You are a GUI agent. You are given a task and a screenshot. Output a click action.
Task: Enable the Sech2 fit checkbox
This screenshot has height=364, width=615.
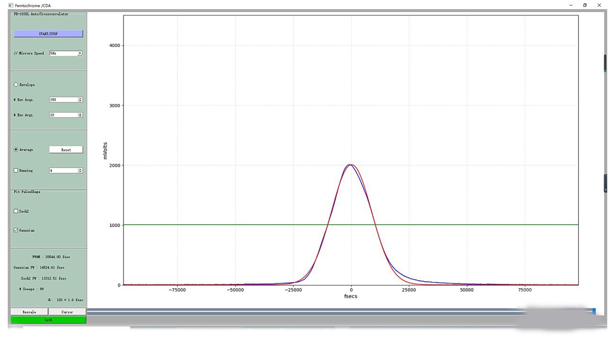tap(16, 211)
